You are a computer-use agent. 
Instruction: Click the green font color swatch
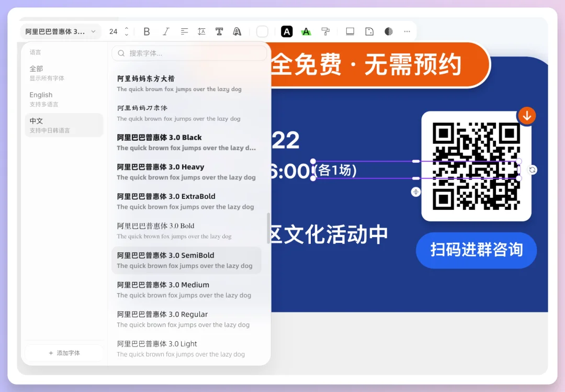coord(306,31)
